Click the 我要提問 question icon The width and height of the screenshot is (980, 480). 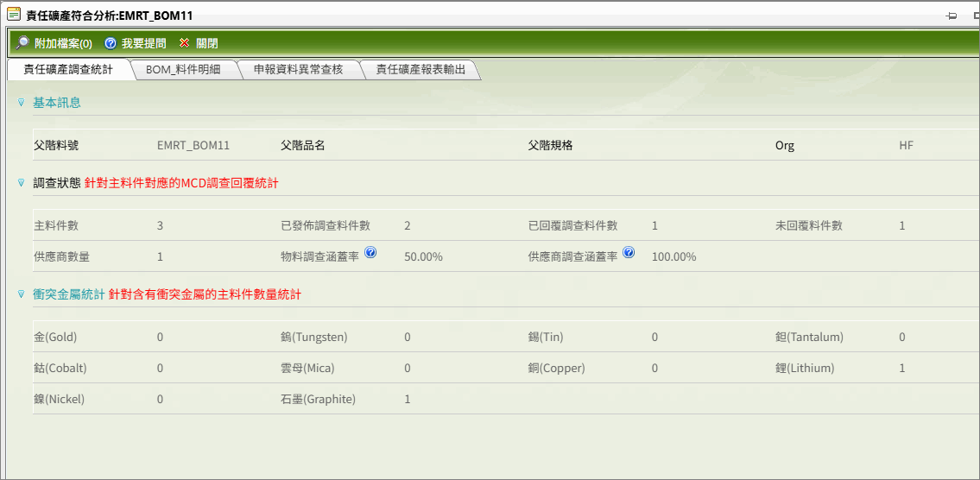tap(111, 43)
